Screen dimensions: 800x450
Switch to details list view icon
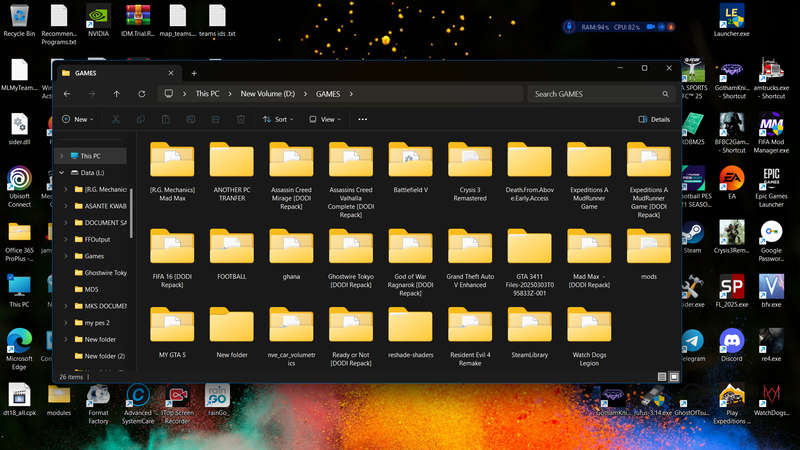pyautogui.click(x=662, y=377)
